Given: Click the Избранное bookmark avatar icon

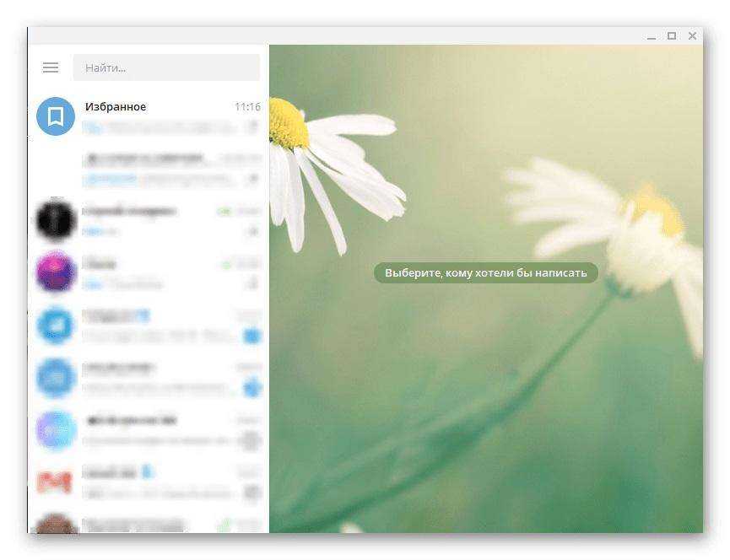Looking at the screenshot, I should (56, 116).
